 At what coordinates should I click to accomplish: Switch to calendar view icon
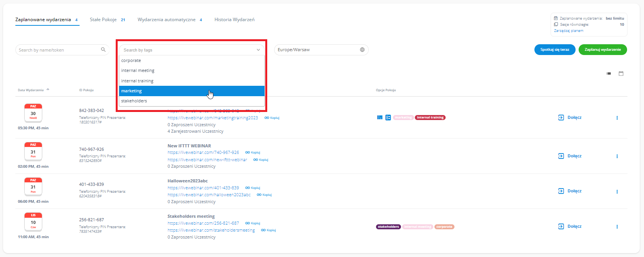[621, 73]
